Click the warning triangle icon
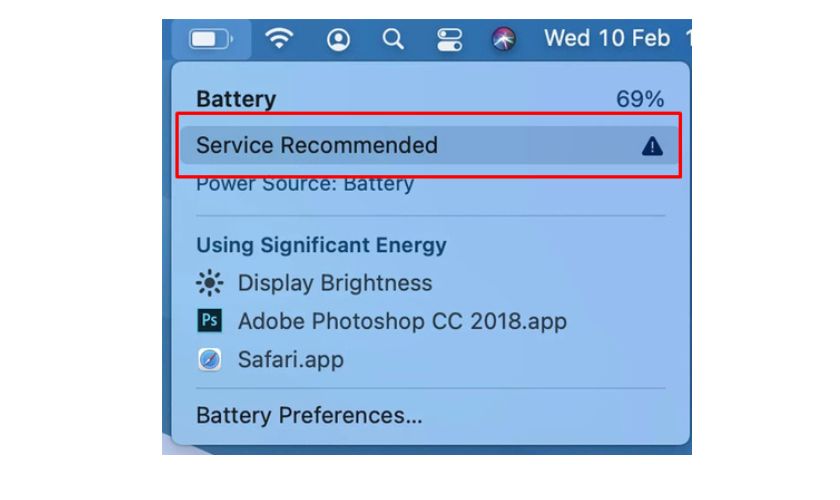Screen dimensions: 840x500 click(x=652, y=146)
